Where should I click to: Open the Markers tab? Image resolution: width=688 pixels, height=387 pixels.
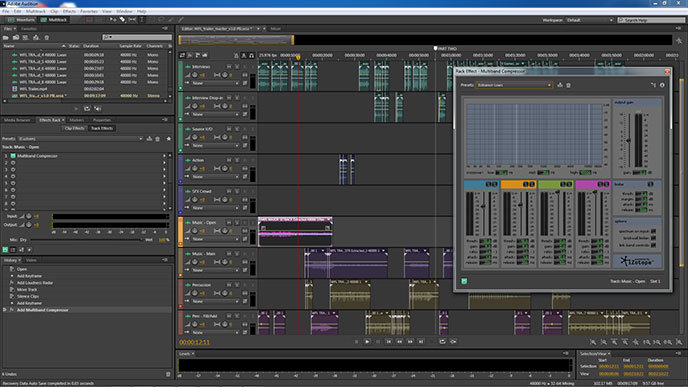pyautogui.click(x=76, y=120)
